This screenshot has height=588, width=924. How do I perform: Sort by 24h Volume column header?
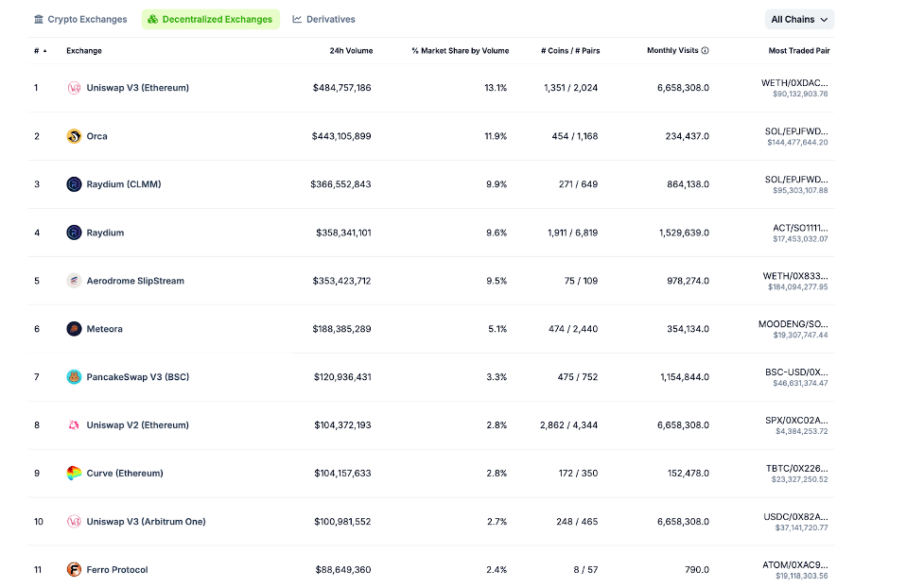(x=351, y=51)
